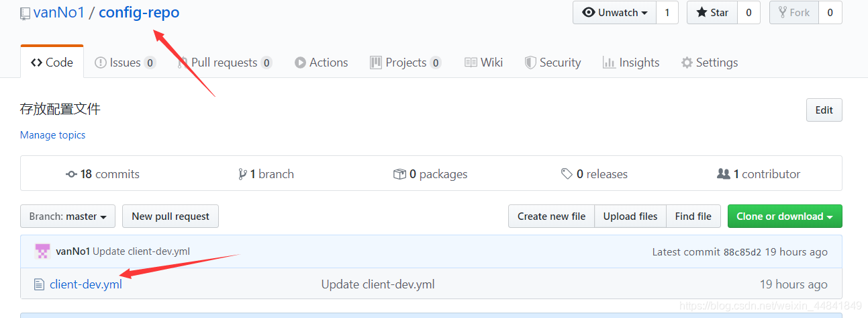Screen dimensions: 868x318
Task: Click the Insights graph icon
Action: [609, 63]
